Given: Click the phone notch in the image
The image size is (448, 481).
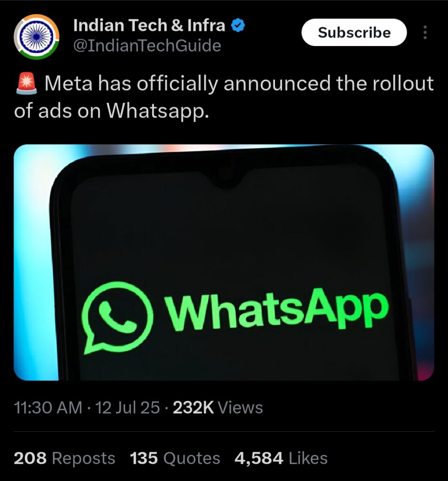Looking at the screenshot, I should 226,180.
